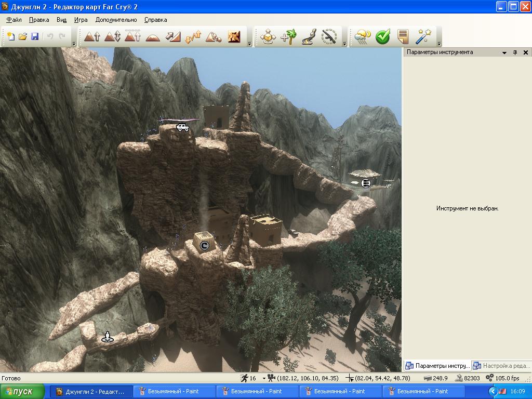Open the camera speed dropdown arrow
532x399 pixels.
[264, 378]
